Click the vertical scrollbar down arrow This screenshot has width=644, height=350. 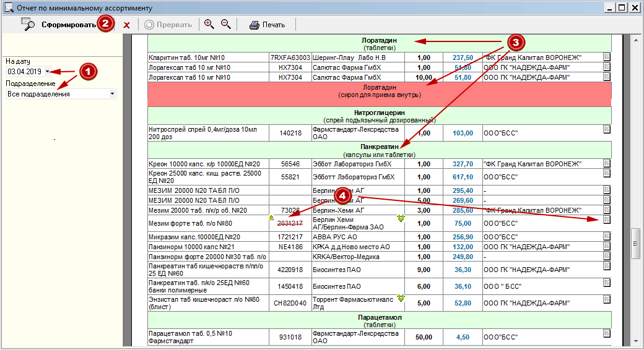(636, 341)
